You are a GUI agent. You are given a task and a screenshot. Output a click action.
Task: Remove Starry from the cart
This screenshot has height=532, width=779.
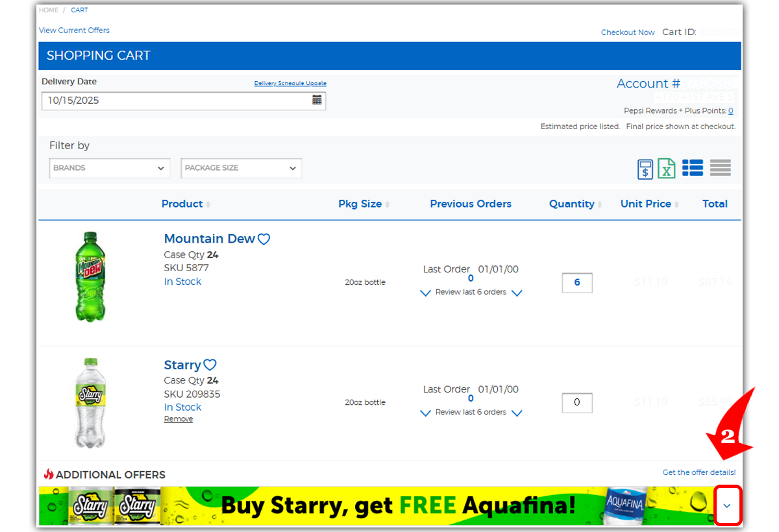click(179, 419)
